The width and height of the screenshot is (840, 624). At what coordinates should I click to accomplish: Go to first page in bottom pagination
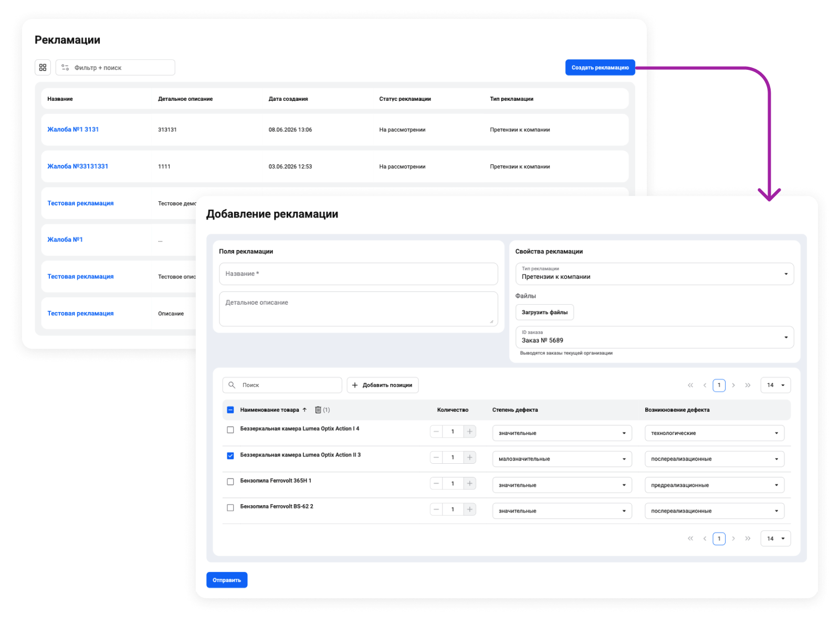click(x=690, y=538)
